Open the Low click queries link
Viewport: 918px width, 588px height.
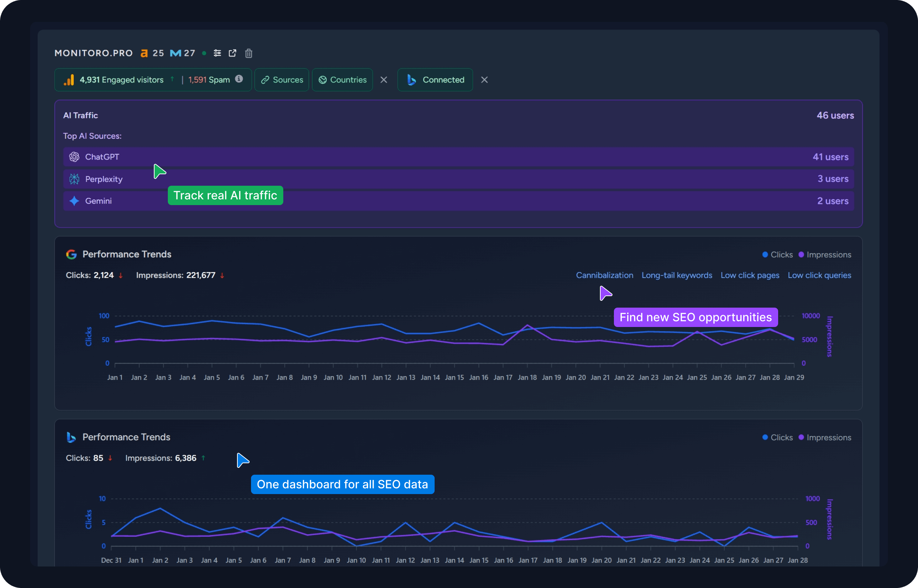pos(819,275)
